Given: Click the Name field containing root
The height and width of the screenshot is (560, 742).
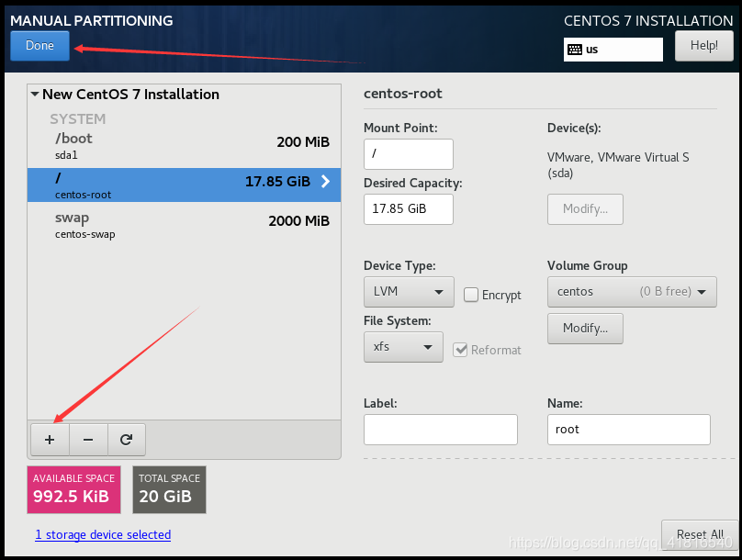Looking at the screenshot, I should [x=629, y=430].
